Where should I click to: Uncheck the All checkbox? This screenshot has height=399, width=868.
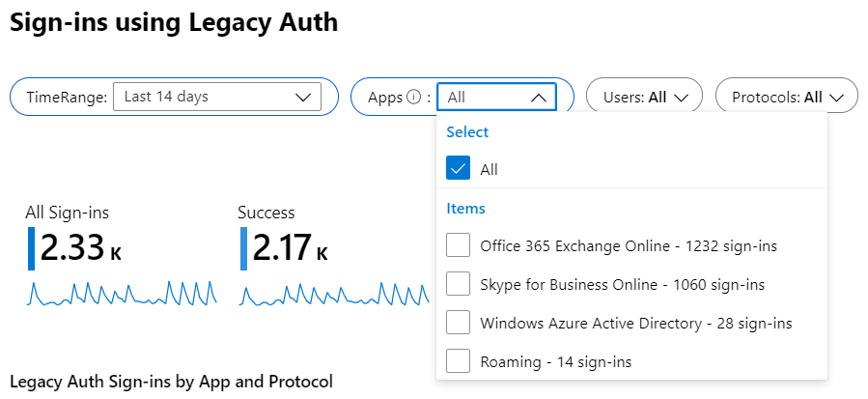pyautogui.click(x=459, y=169)
